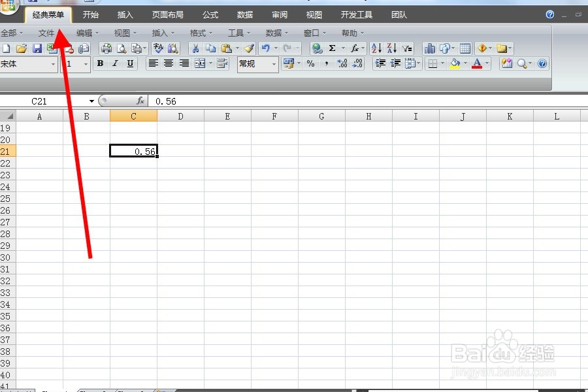Viewport: 588px width, 392px height.
Task: Open the 常规 number format dropdown
Action: [x=274, y=64]
